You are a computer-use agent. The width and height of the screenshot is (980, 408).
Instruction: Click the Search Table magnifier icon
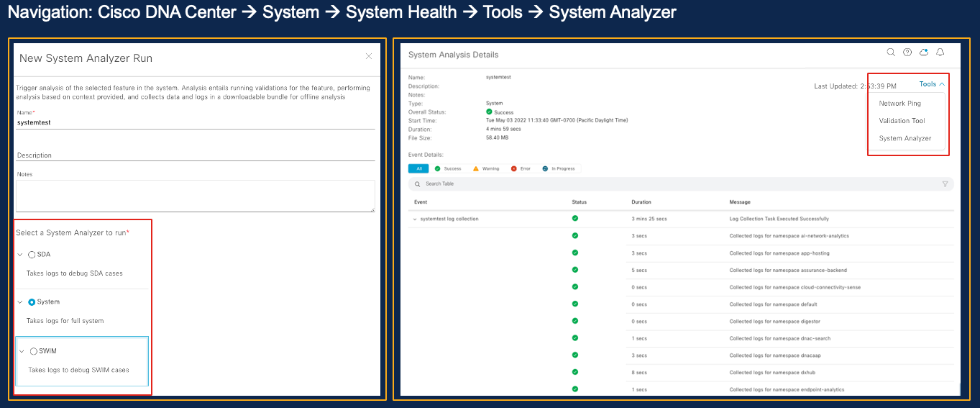pyautogui.click(x=417, y=184)
